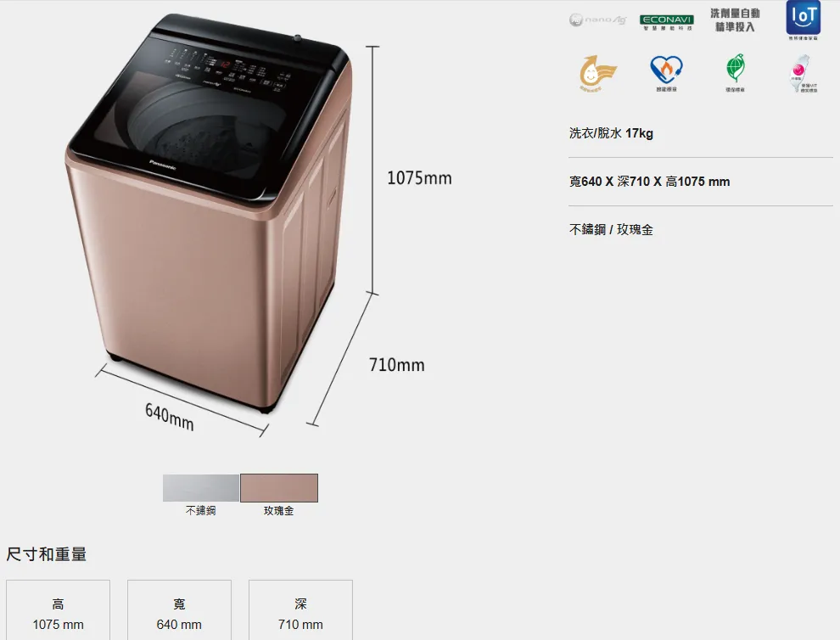Click the 寬 640 mm dimension box
Image resolution: width=840 pixels, height=640 pixels.
(x=180, y=610)
